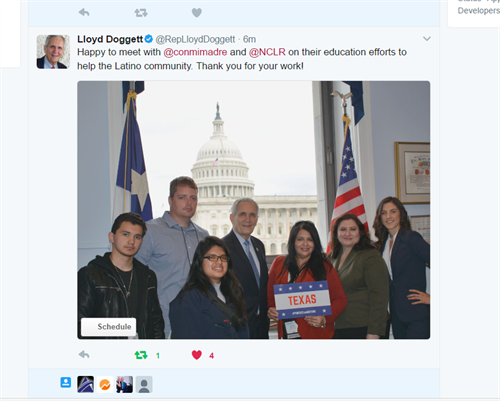The height and width of the screenshot is (401, 500).
Task: Open the Developers link in the sidebar
Action: pyautogui.click(x=479, y=11)
